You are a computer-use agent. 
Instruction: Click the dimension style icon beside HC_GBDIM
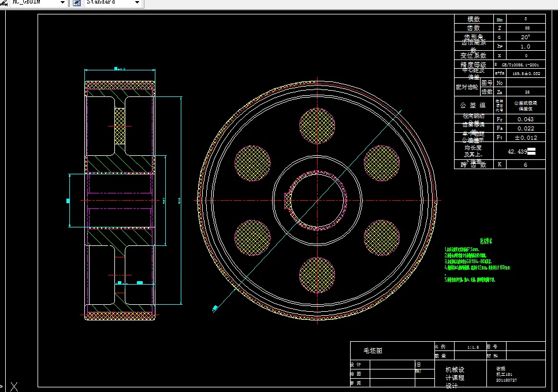pos(3,3)
